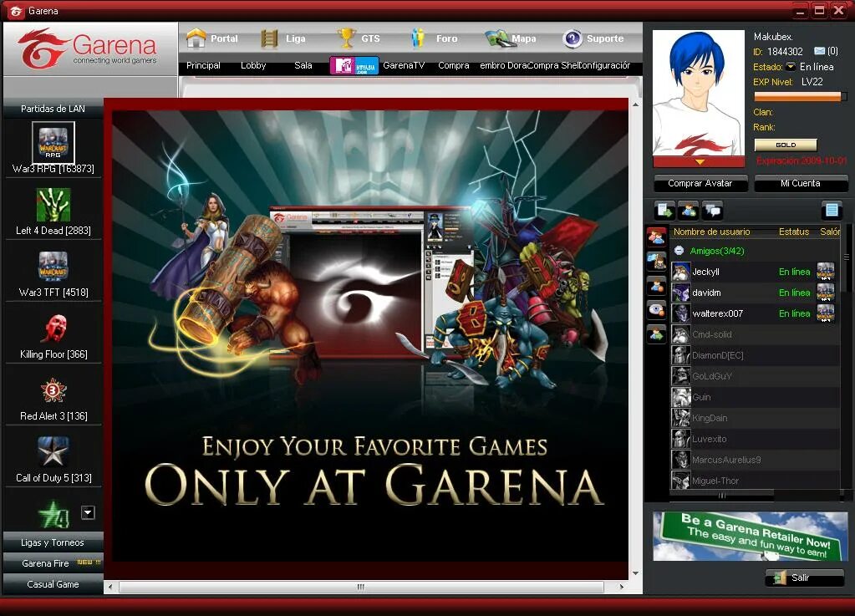Open the Estado status dropdown
The width and height of the screenshot is (855, 616).
[790, 67]
